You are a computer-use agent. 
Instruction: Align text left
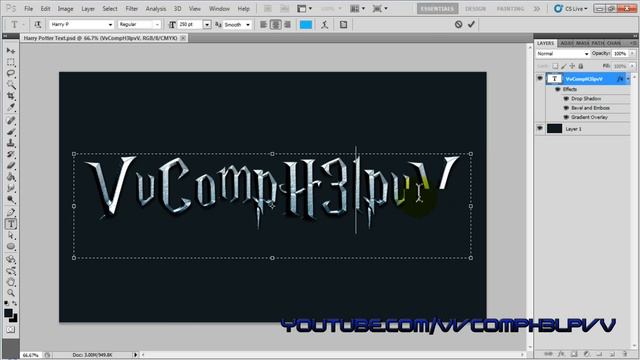[264, 25]
